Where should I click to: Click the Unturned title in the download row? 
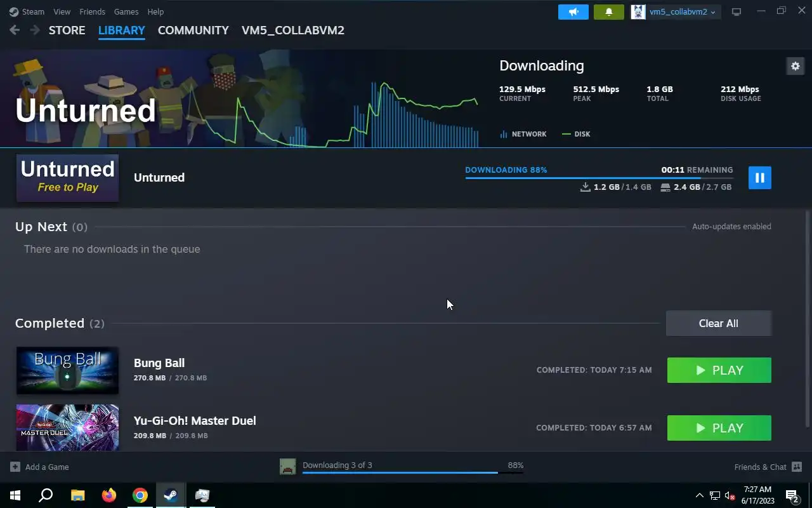[159, 178]
